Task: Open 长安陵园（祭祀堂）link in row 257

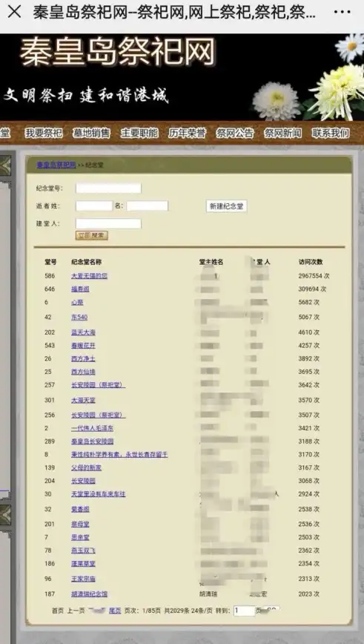Action: (99, 385)
